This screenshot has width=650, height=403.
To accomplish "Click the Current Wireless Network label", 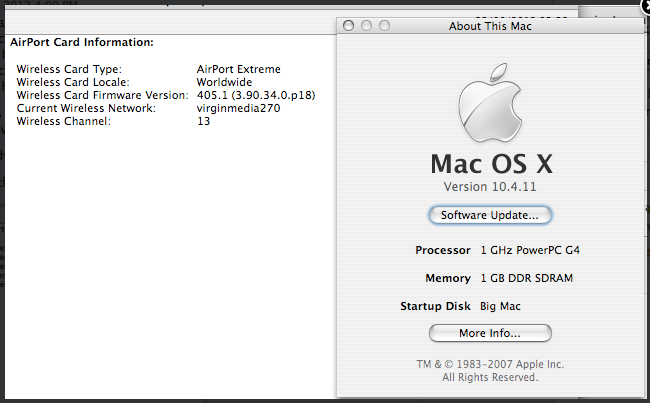I will [86, 108].
